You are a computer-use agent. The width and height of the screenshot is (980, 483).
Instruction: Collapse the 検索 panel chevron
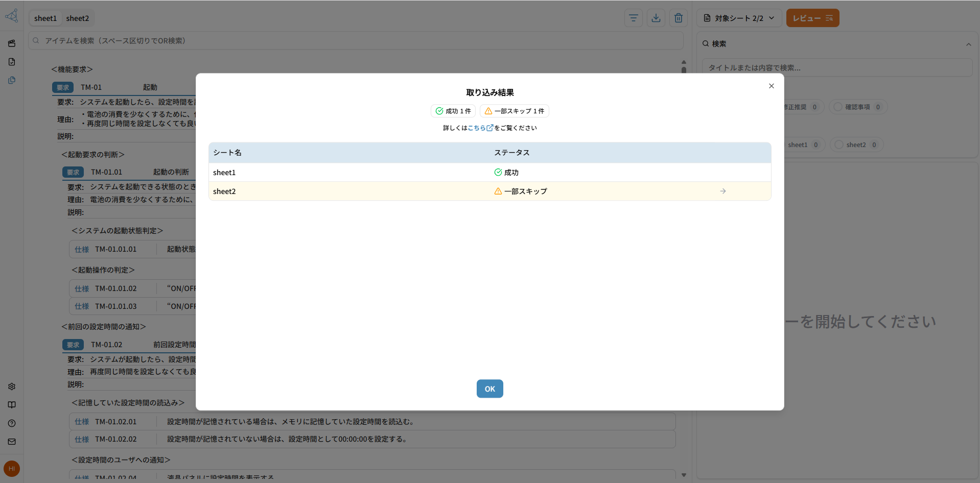point(968,44)
